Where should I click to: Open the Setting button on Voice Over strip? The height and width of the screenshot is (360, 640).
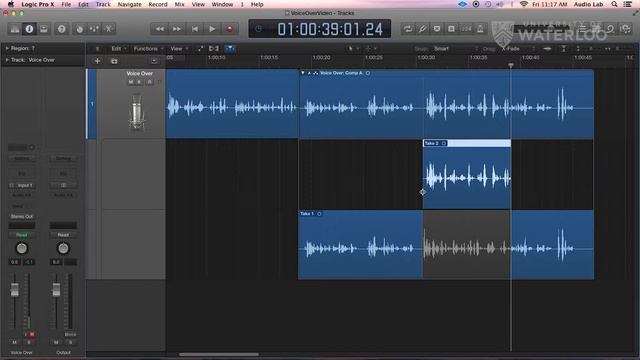click(x=22, y=159)
